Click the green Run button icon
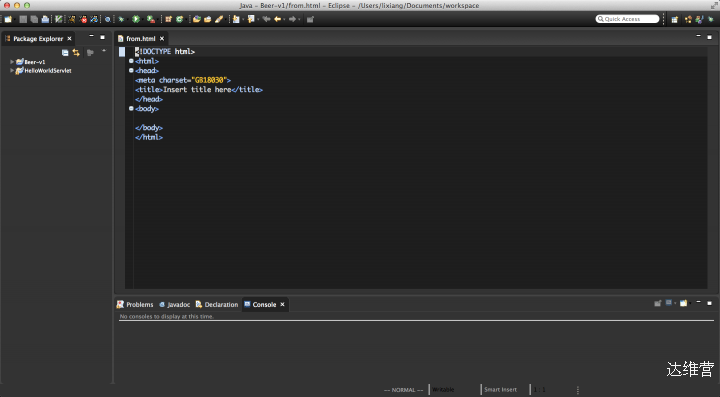Image resolution: width=720 pixels, height=397 pixels. 135,19
